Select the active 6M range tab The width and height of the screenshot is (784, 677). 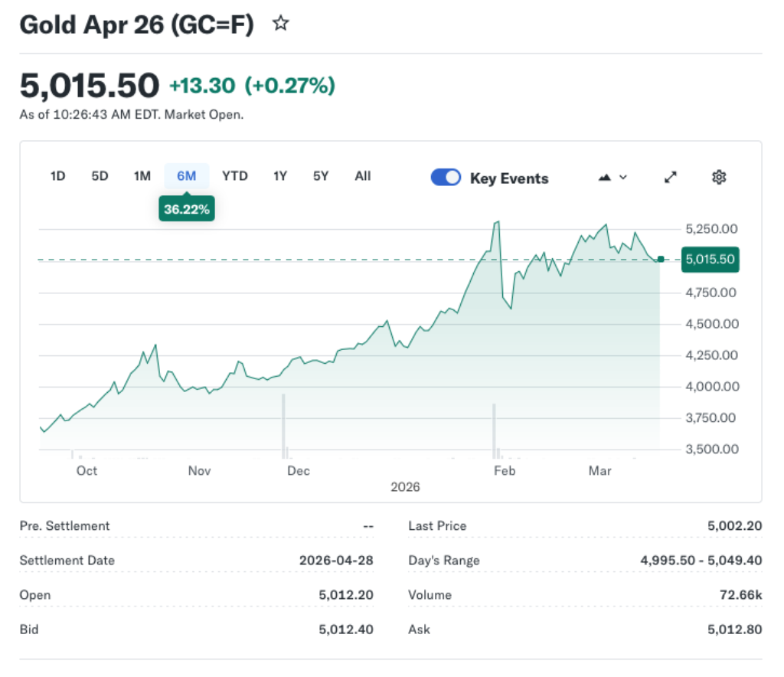(x=187, y=176)
